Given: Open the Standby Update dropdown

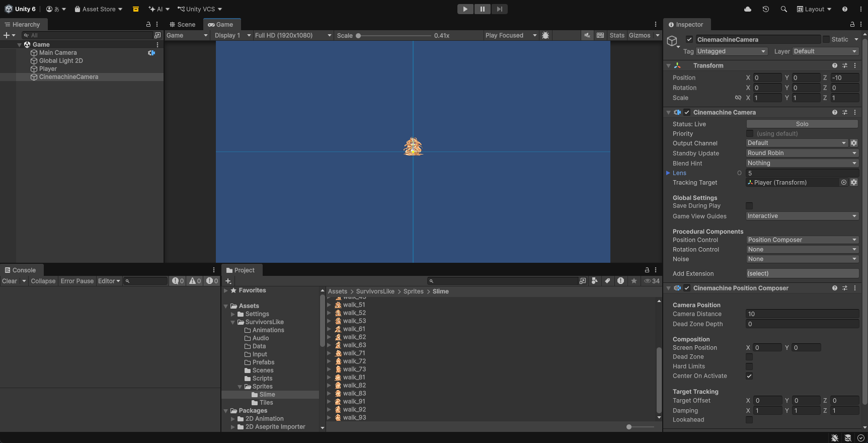Looking at the screenshot, I should [x=802, y=153].
